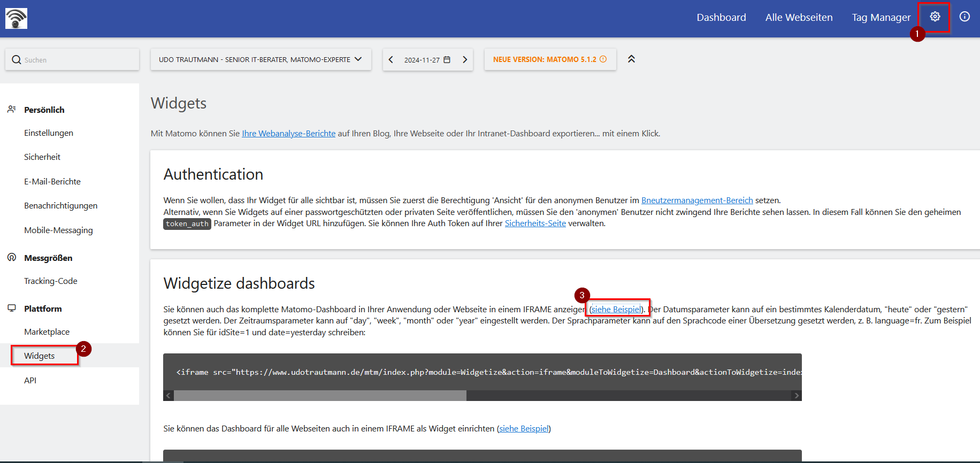The height and width of the screenshot is (463, 980).
Task: Select Benachrichtigungen in the sidebar
Action: pos(60,205)
